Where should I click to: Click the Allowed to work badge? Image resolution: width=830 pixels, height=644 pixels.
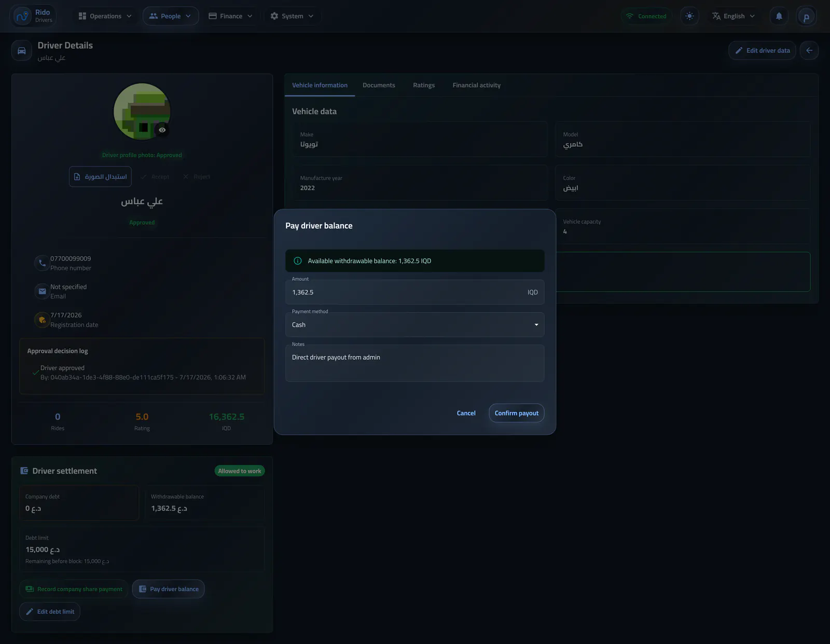click(240, 471)
